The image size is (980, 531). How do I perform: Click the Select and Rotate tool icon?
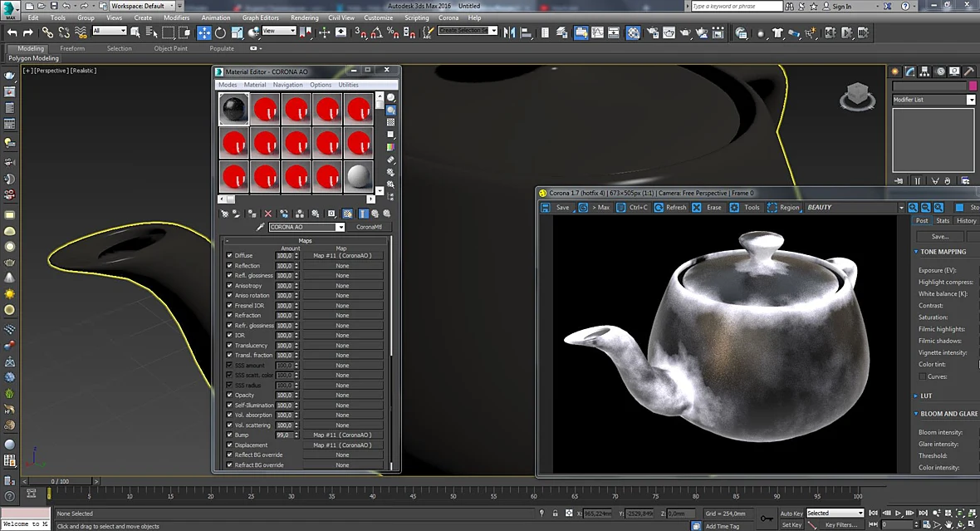point(221,32)
